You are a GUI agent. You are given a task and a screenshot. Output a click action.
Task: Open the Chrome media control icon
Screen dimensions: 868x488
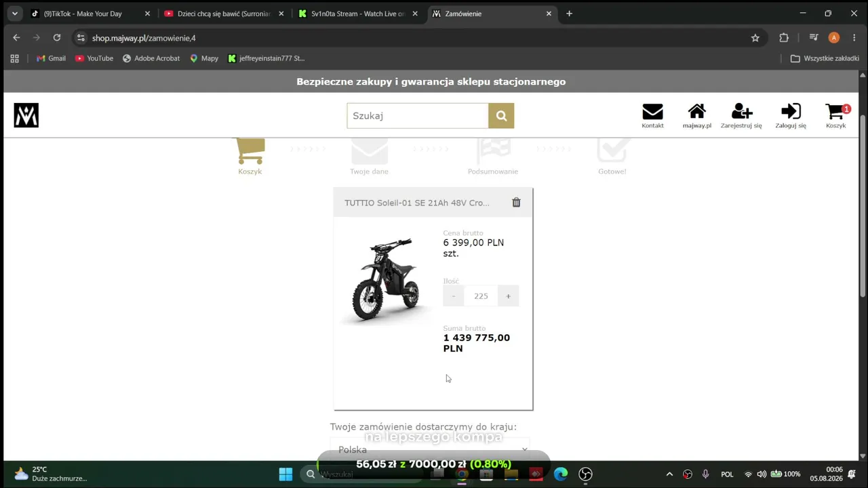814,38
